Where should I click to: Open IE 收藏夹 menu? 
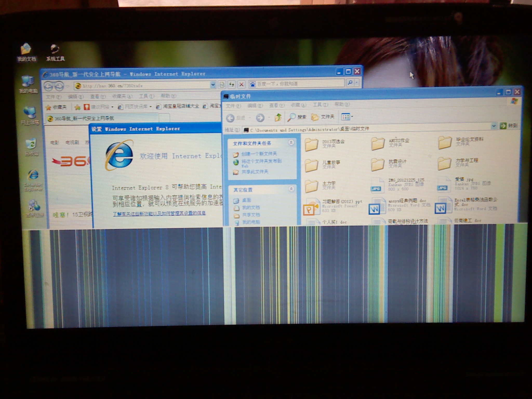click(122, 96)
